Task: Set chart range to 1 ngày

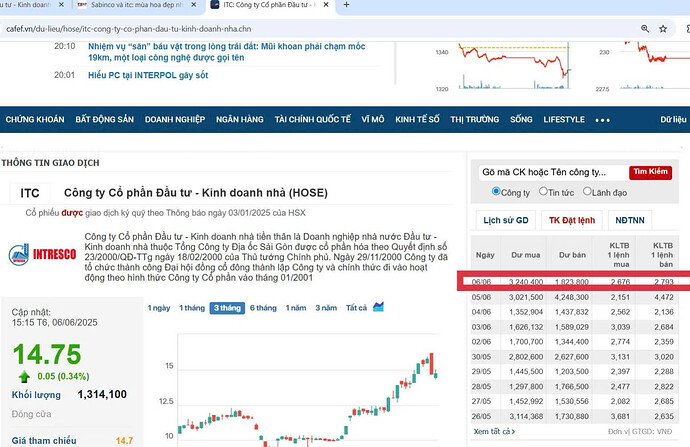Action: [158, 308]
